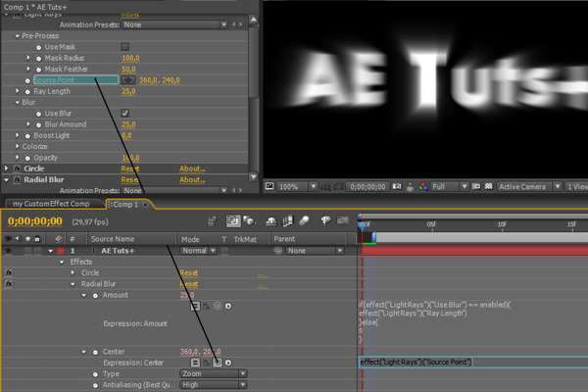Toggle transparency grid checkerboard icon
The height and width of the screenshot is (392, 588).
pyautogui.click(x=489, y=186)
